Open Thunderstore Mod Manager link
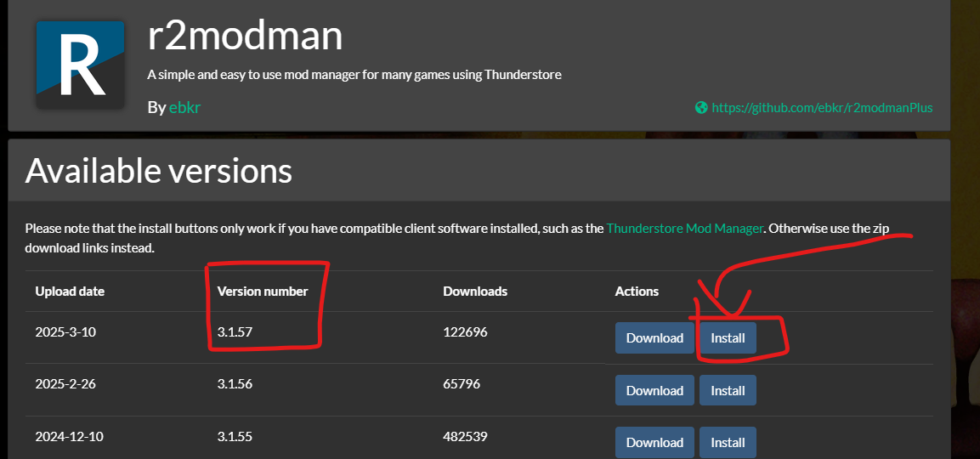Screen dimensions: 980x459 coord(684,229)
